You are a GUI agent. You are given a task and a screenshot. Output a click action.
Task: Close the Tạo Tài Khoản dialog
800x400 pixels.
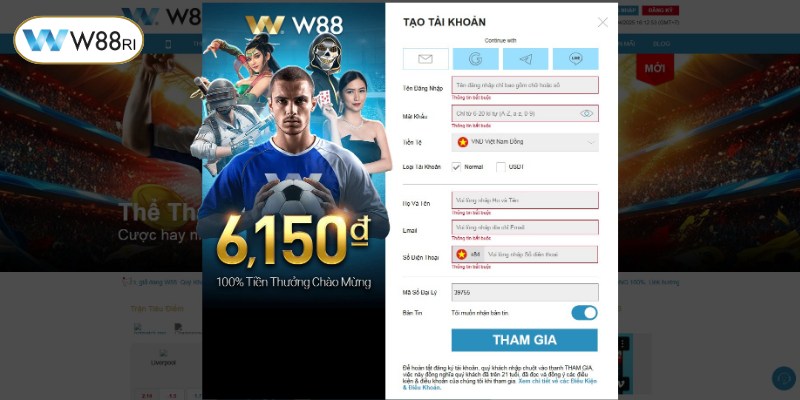[x=603, y=22]
